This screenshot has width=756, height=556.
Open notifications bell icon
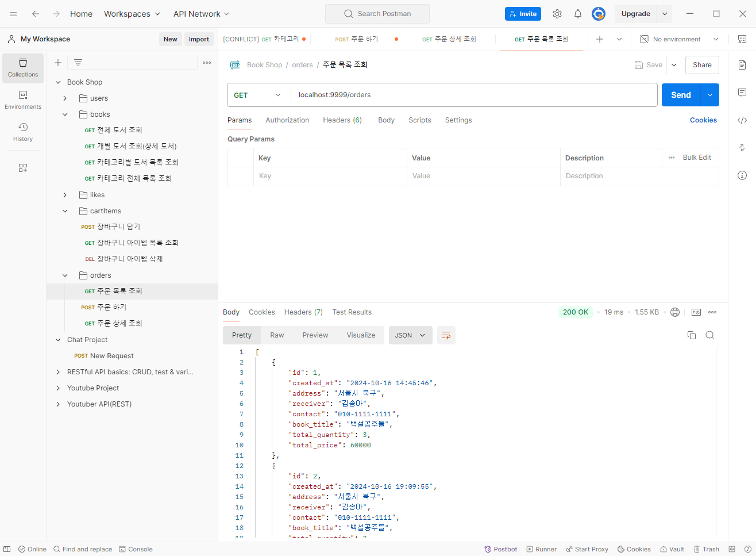pyautogui.click(x=578, y=14)
